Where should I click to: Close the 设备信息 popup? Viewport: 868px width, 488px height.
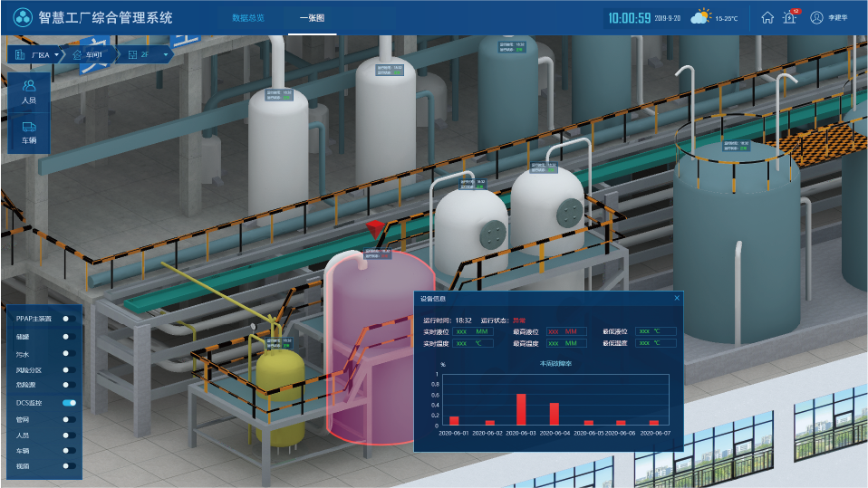(x=676, y=298)
